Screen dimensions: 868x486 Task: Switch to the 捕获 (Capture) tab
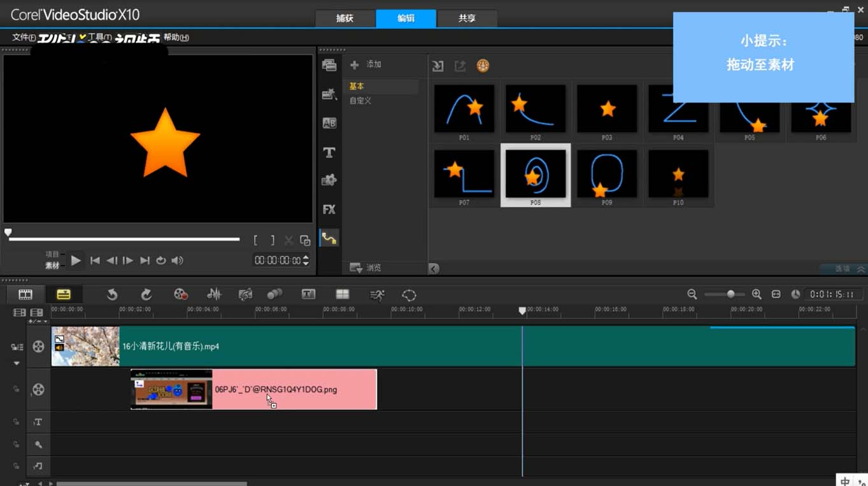coord(345,18)
